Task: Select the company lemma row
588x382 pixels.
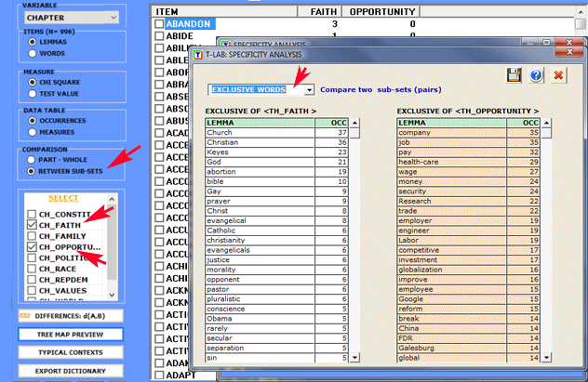Action: pyautogui.click(x=468, y=133)
